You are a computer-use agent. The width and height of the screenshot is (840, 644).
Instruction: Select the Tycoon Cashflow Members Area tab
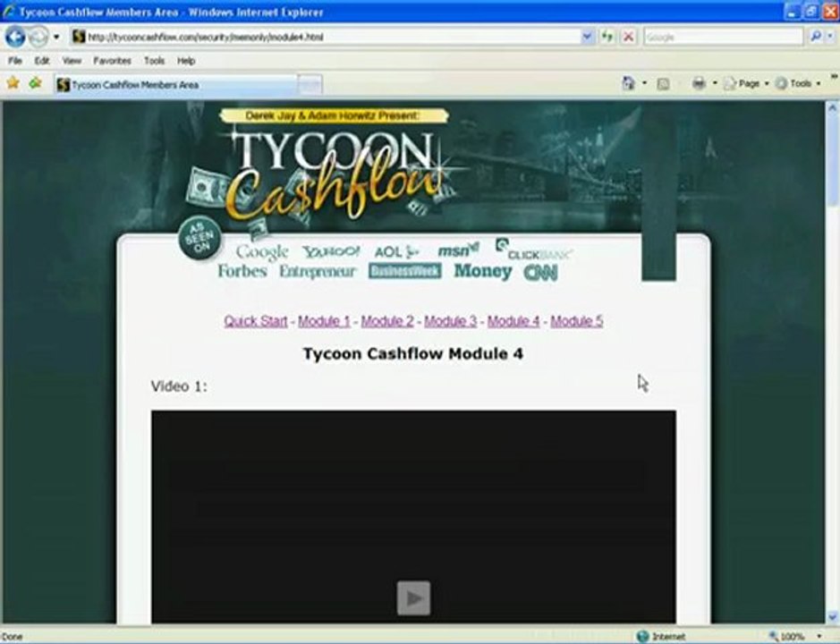175,85
